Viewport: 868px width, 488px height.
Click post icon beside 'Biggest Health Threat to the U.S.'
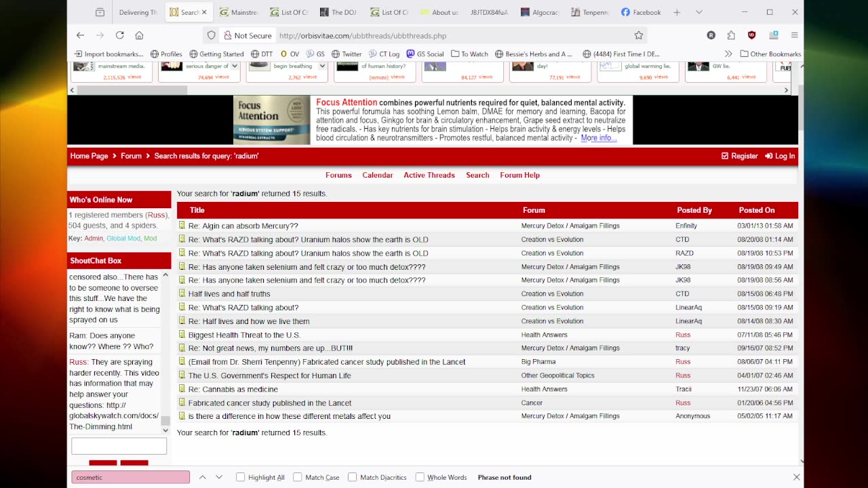click(x=182, y=334)
